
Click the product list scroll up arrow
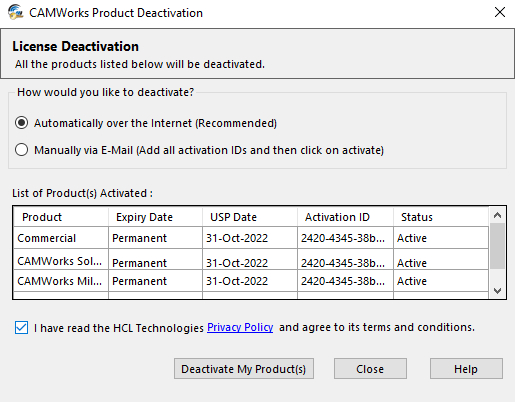click(x=497, y=215)
